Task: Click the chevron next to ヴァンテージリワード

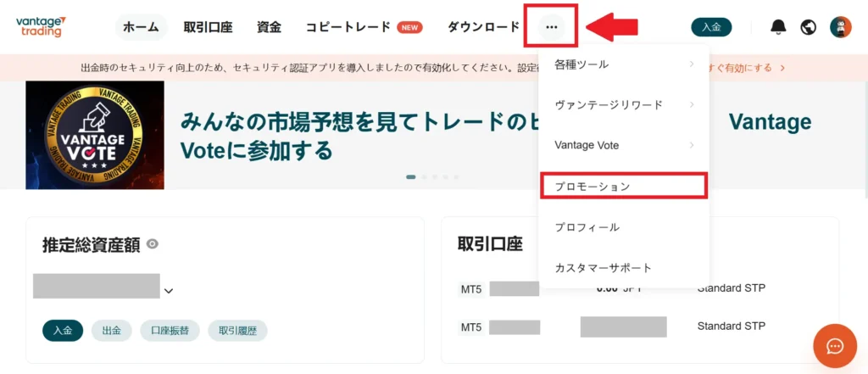Action: point(692,104)
